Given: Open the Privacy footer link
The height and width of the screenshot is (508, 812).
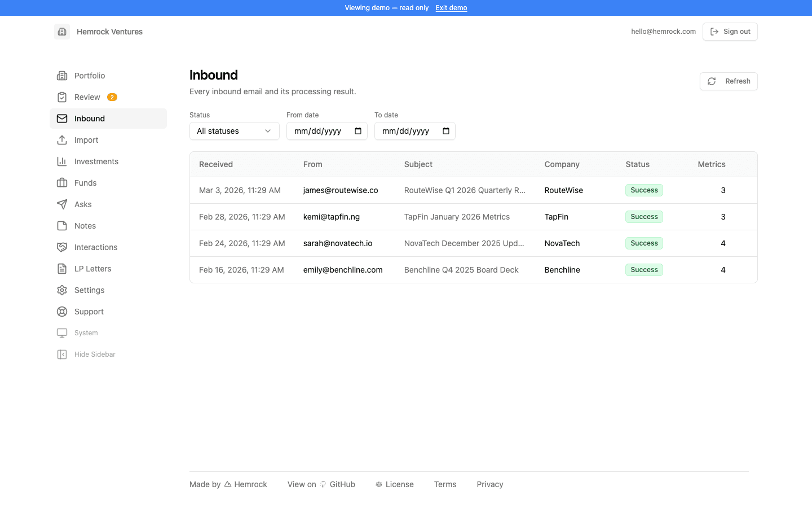Looking at the screenshot, I should tap(490, 484).
